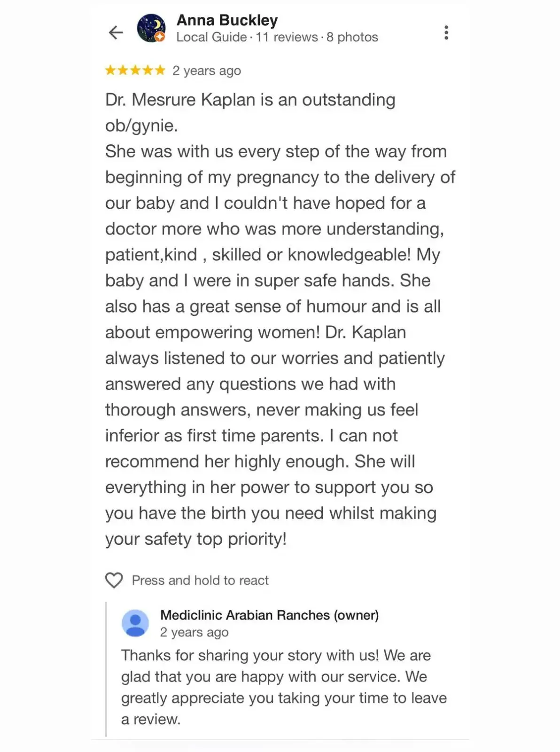This screenshot has width=560, height=752.
Task: Tap the owner's blue avatar icon
Action: [135, 623]
